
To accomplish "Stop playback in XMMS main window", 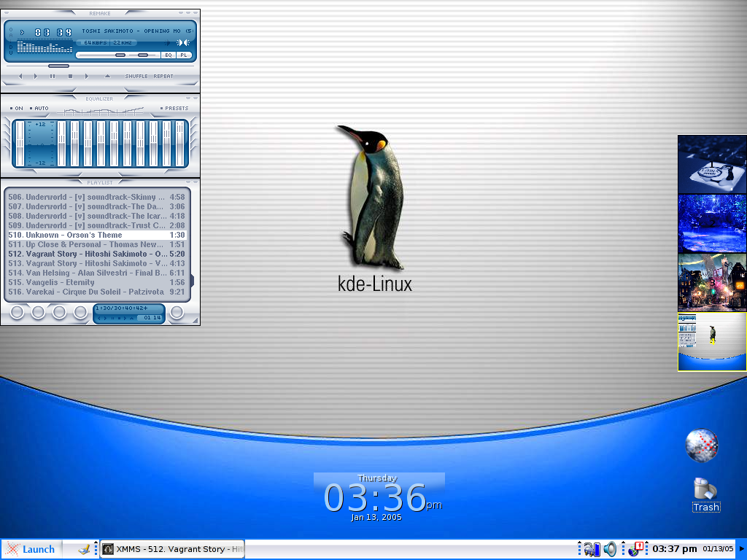I will pyautogui.click(x=70, y=76).
